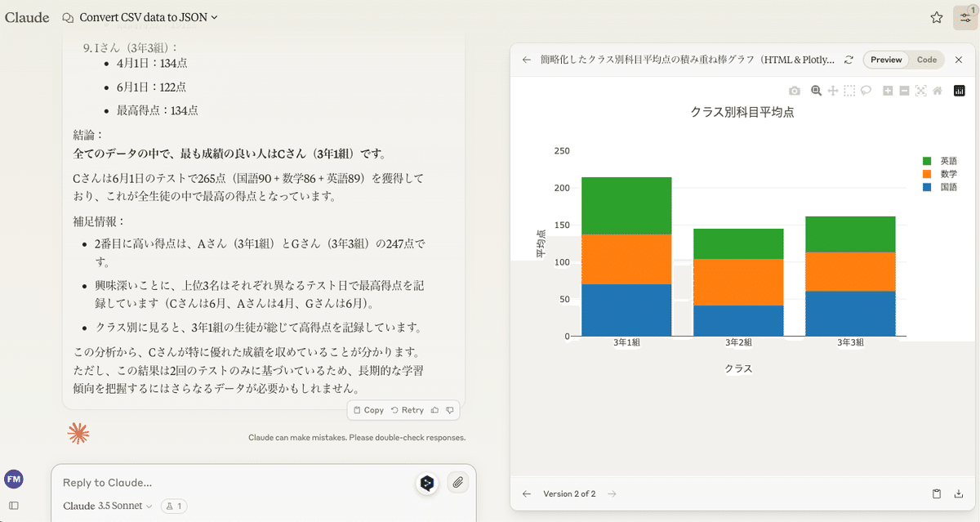Toggle the 国語 series in the legend
Screen dimensions: 980x522
pos(940,187)
